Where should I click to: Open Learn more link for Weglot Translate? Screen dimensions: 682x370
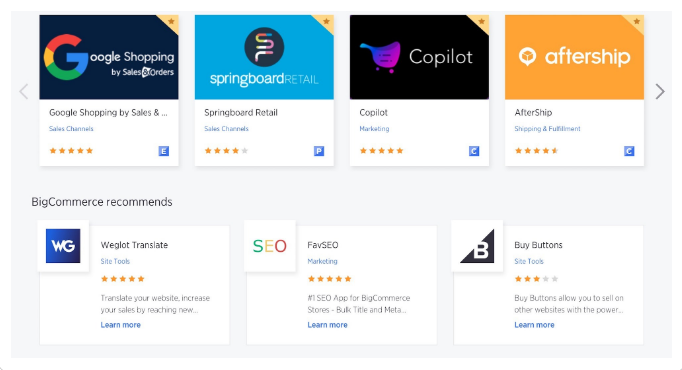click(120, 325)
